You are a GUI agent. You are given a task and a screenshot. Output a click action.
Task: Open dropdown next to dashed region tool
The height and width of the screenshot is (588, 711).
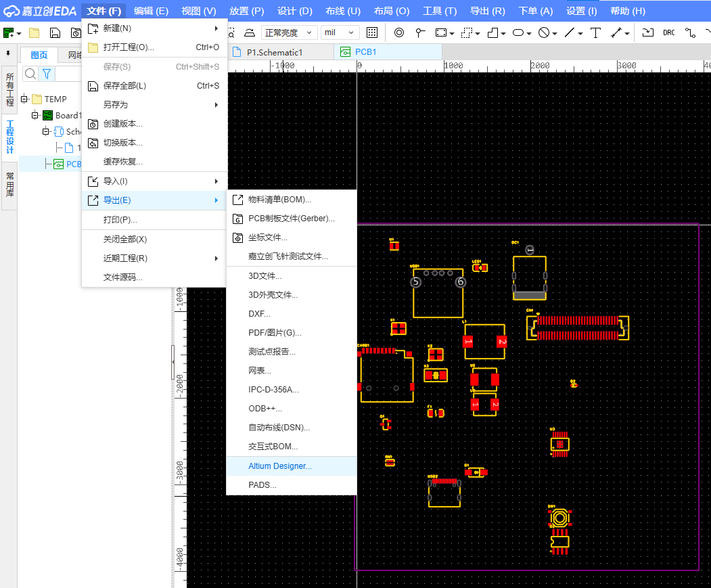tap(478, 33)
